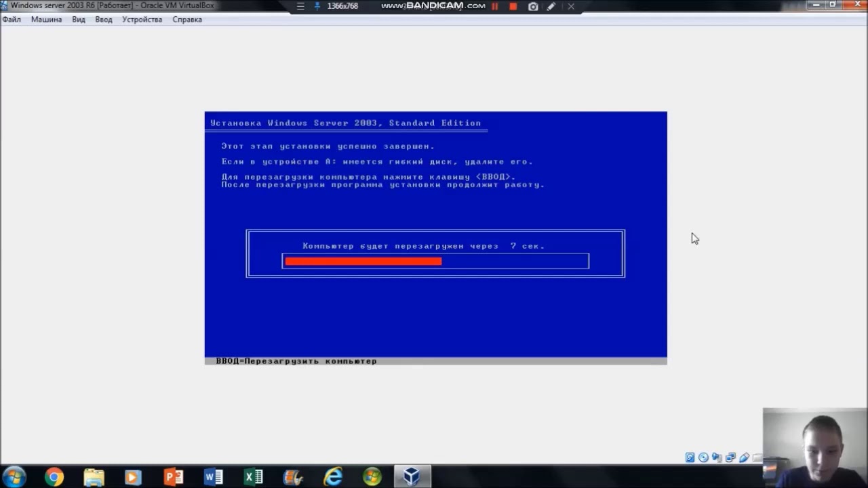
Task: Open the Файл menu
Action: click(x=12, y=20)
